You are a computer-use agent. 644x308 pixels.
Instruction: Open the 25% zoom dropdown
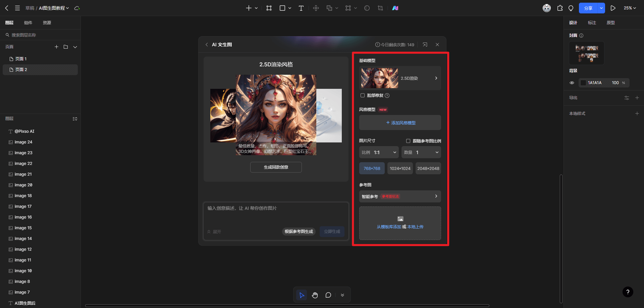(x=630, y=8)
